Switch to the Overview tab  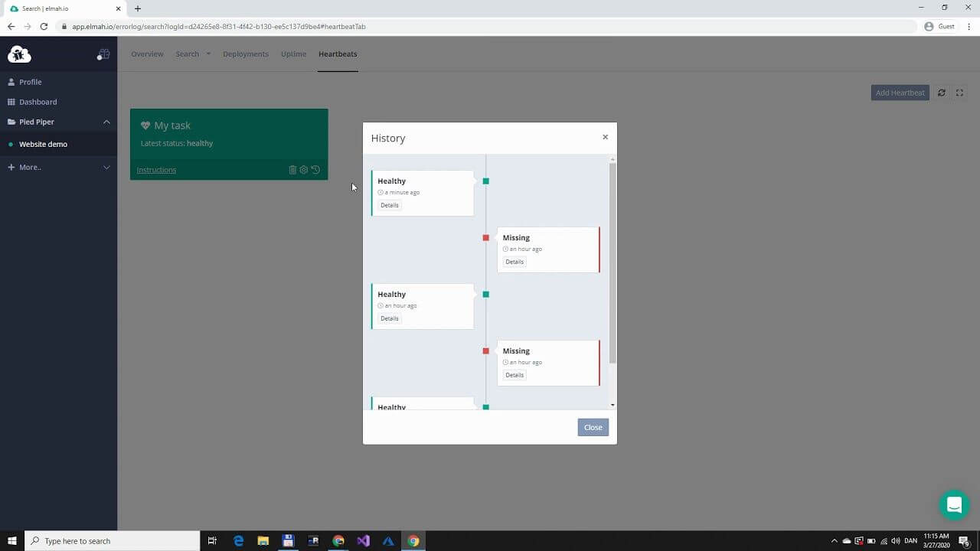(x=147, y=54)
